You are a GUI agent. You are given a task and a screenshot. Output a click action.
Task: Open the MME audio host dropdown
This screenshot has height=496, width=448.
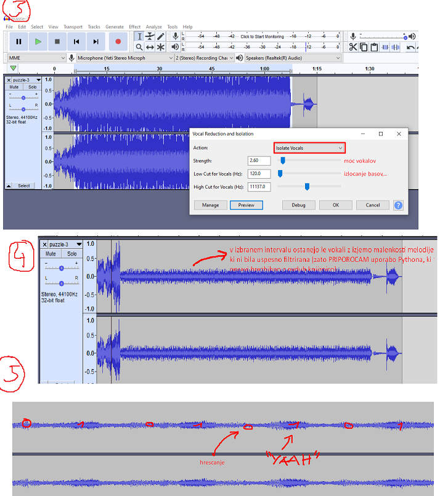tap(36, 58)
